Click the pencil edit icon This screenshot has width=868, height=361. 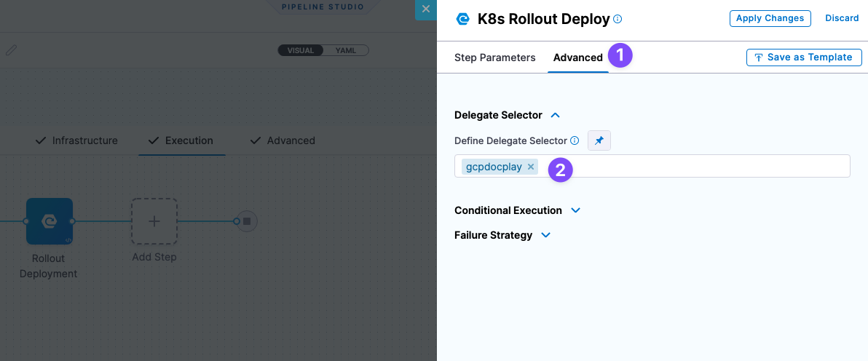[x=11, y=50]
